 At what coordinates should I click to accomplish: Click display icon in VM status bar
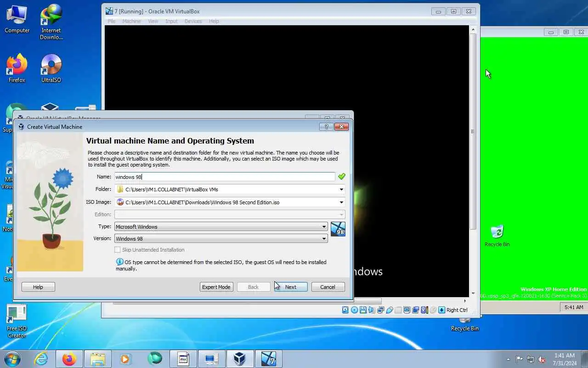click(x=407, y=310)
